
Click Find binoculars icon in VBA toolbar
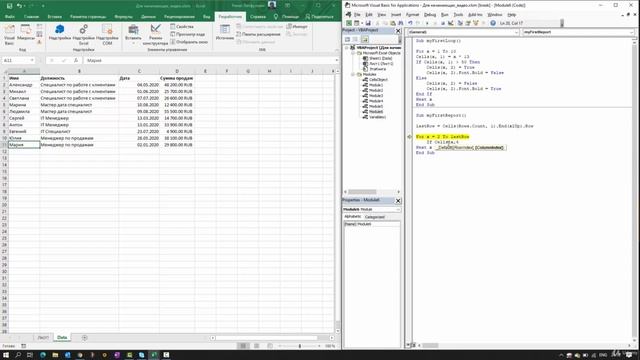400,23
